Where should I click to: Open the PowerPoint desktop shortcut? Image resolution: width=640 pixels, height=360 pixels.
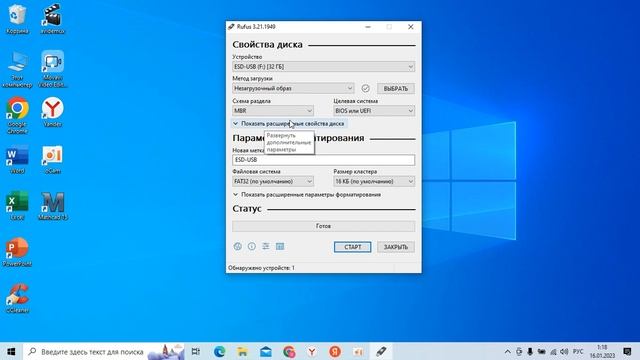(x=17, y=252)
